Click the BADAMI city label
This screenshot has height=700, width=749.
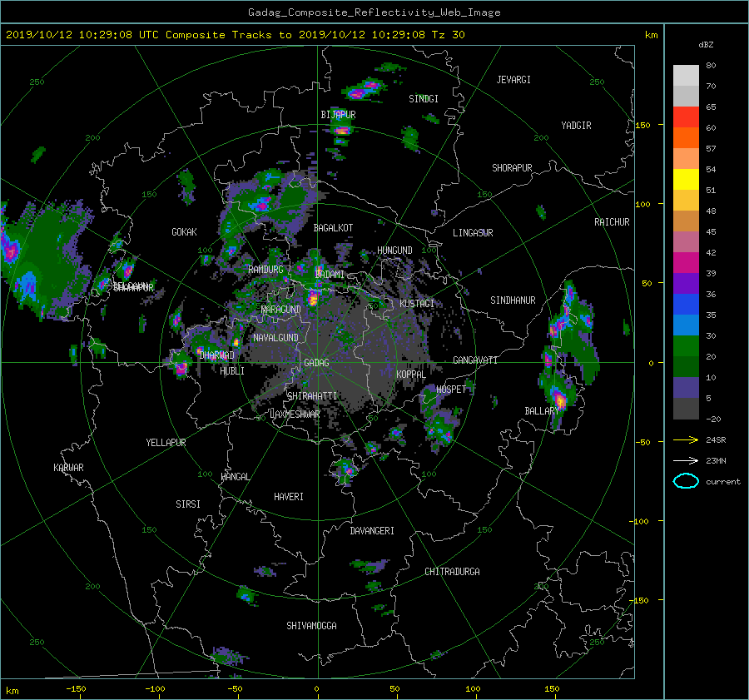(330, 275)
